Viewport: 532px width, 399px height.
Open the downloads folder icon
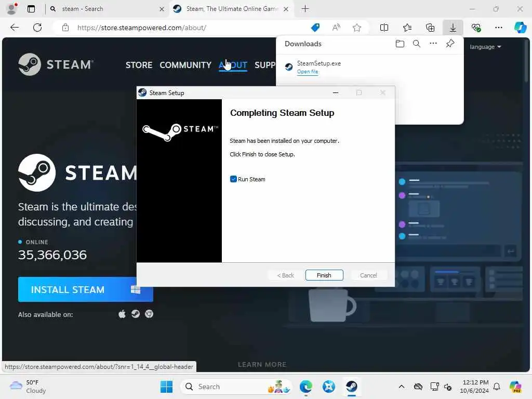pos(400,44)
